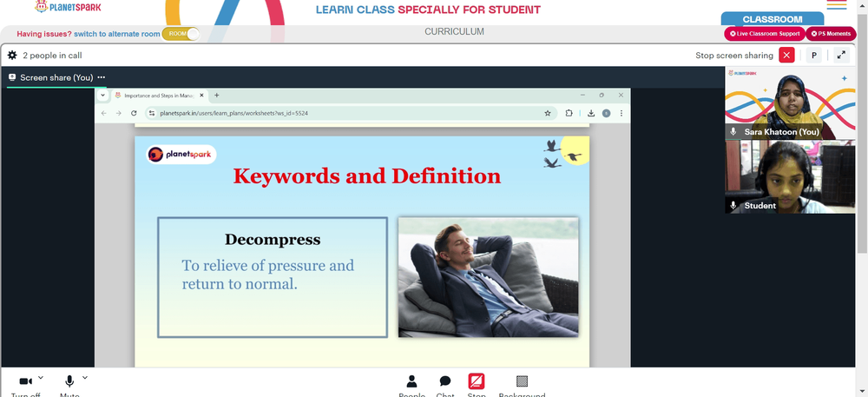The image size is (868, 397).
Task: Stop screen sharing with red X button
Action: click(786, 56)
